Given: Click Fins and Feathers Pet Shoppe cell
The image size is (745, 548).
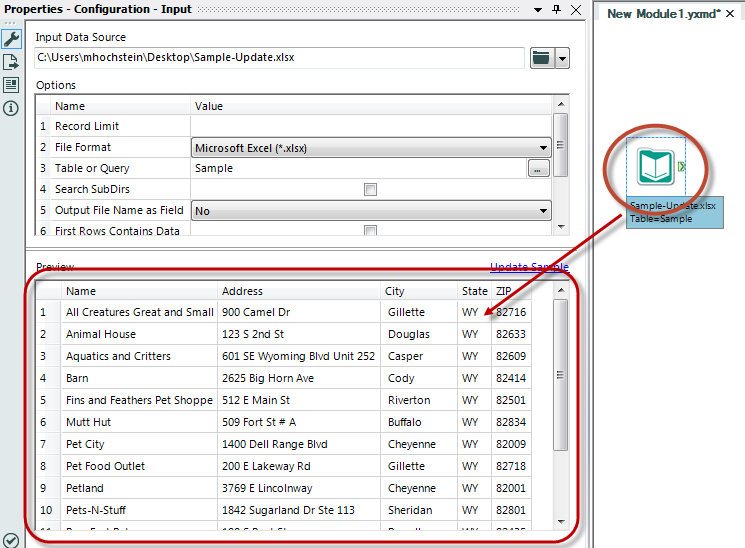Looking at the screenshot, I should (x=139, y=400).
